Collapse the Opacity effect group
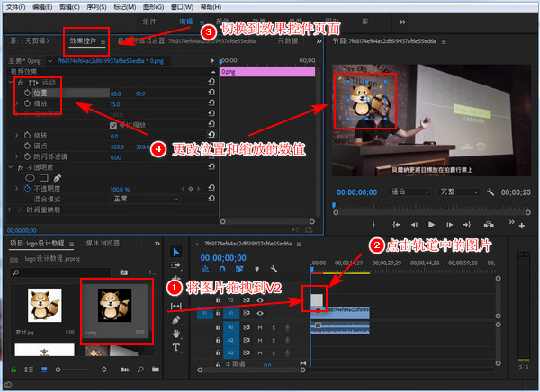 (10, 167)
